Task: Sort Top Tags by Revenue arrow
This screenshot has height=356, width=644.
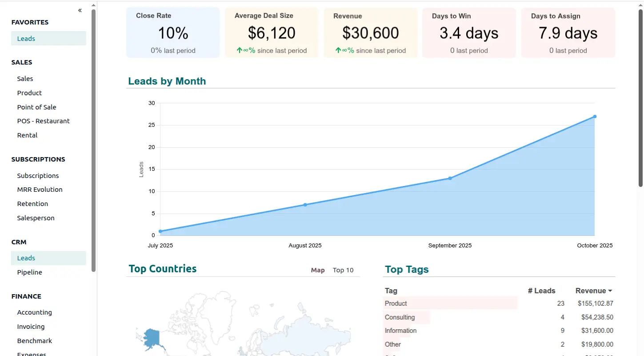Action: tap(610, 291)
